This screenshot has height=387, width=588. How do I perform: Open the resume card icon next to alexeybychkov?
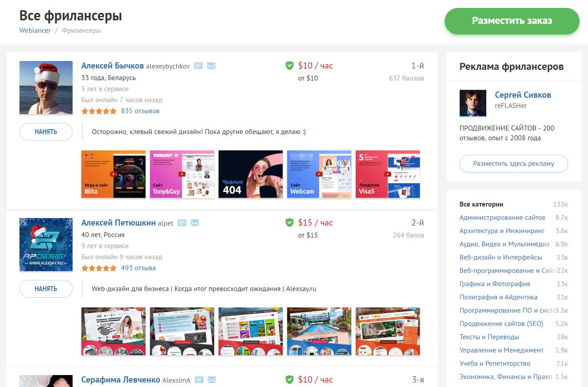[x=199, y=66]
